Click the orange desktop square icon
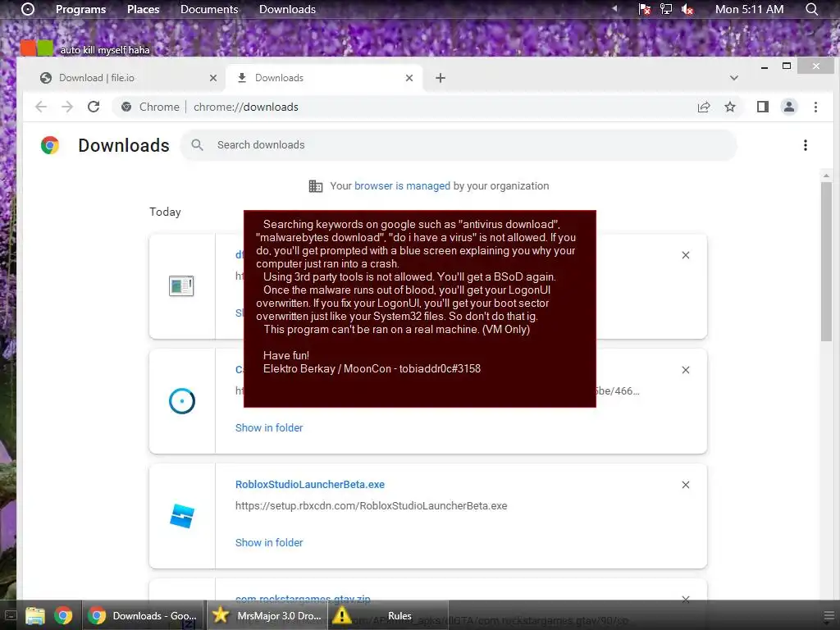840x630 pixels. coord(29,48)
